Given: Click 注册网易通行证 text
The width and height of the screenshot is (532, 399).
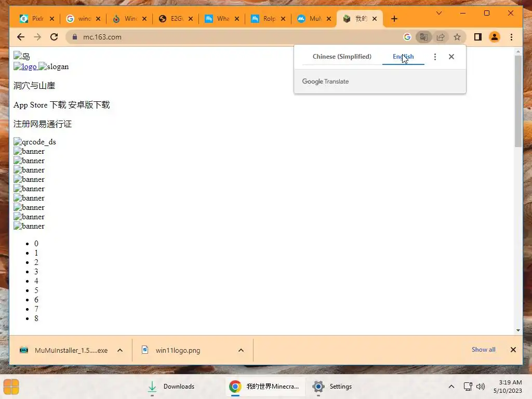Looking at the screenshot, I should 43,124.
